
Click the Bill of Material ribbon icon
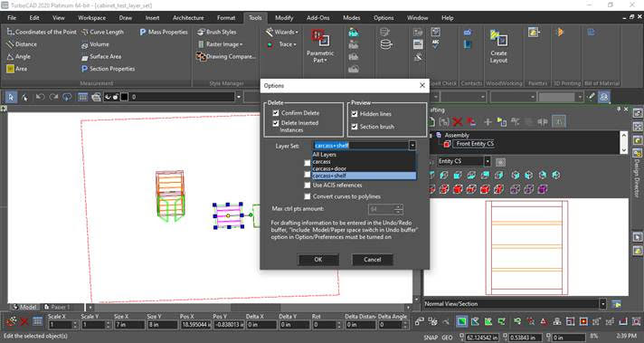pos(592,32)
